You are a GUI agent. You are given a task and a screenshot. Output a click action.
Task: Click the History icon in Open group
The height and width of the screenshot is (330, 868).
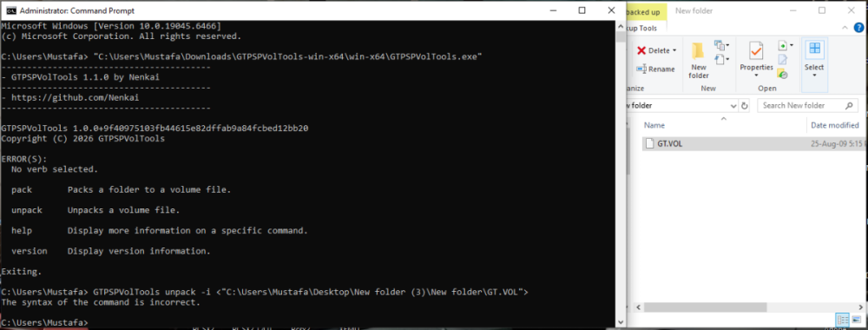coord(782,73)
